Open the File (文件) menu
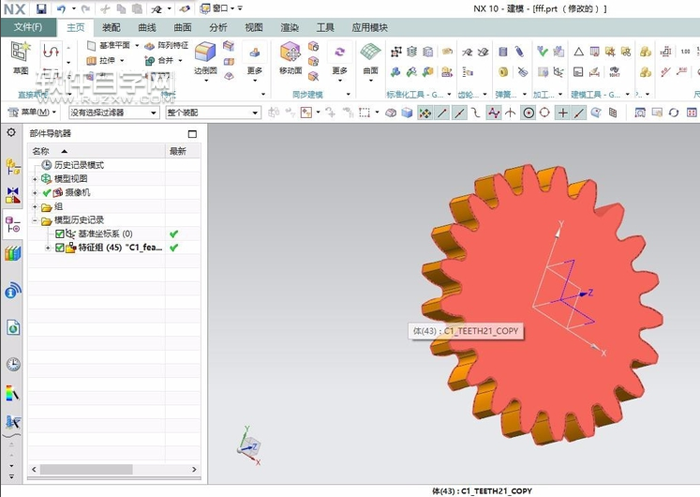 (x=27, y=27)
